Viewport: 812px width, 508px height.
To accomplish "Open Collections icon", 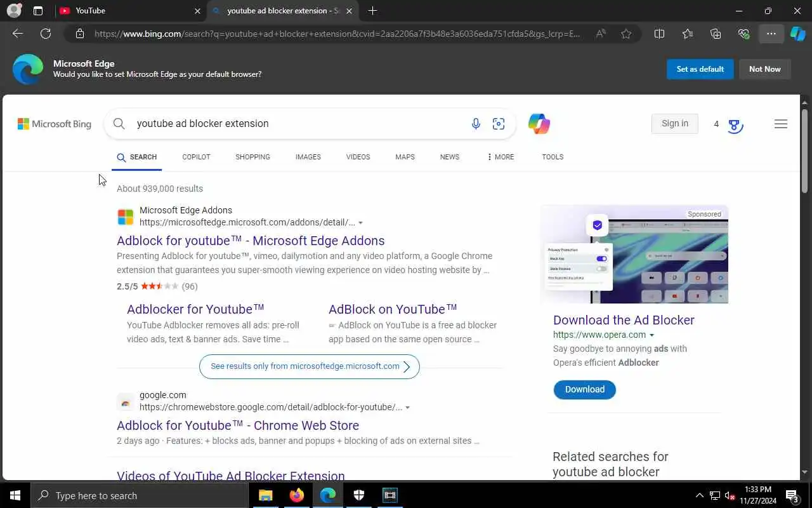I will coord(716,34).
